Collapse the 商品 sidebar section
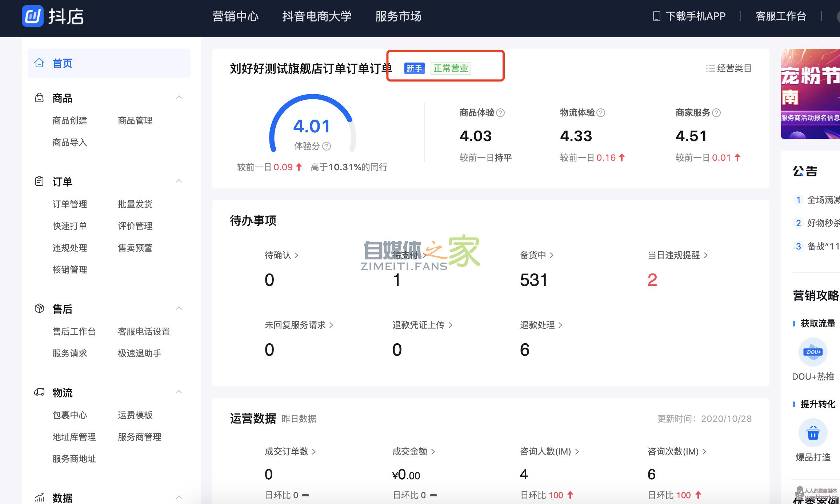Image resolution: width=840 pixels, height=504 pixels. [179, 97]
